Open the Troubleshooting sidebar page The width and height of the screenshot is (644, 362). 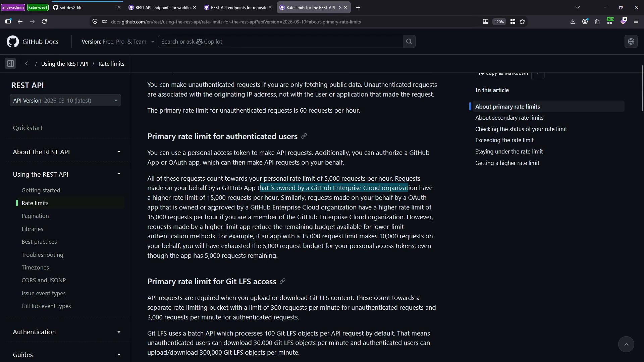[x=42, y=255]
